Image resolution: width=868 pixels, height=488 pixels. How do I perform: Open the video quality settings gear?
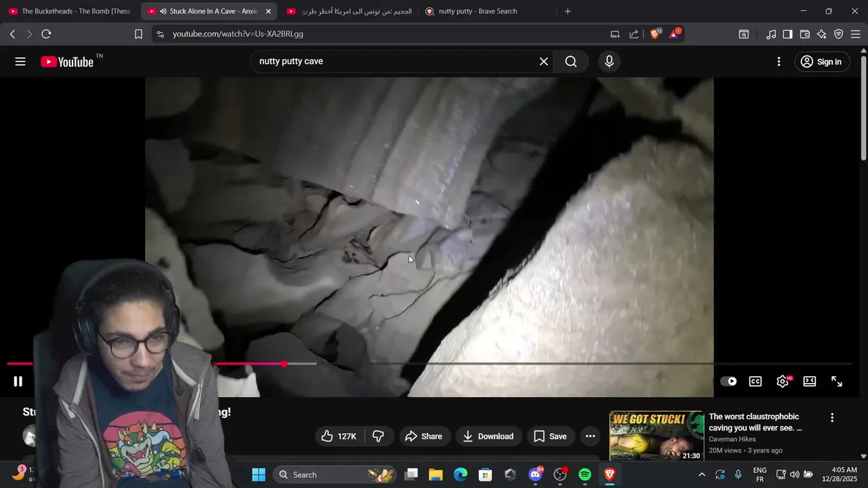783,382
